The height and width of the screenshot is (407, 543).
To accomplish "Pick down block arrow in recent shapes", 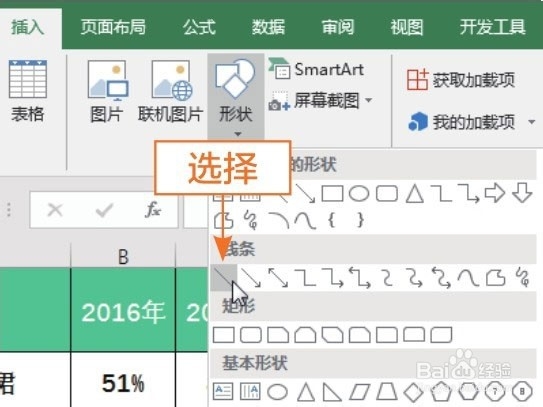I will coord(522,193).
